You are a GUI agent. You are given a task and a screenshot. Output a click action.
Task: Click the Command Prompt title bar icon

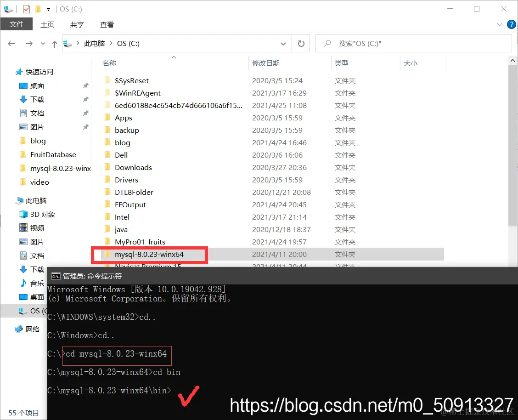click(56, 276)
